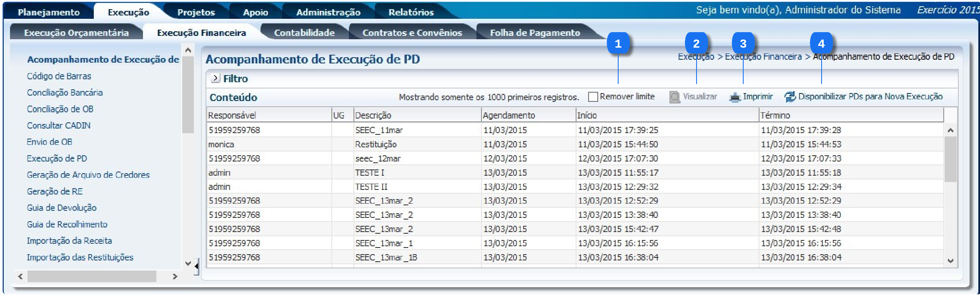Go to Execução Financeira breadcrumb link
The image size is (980, 298).
(x=763, y=57)
